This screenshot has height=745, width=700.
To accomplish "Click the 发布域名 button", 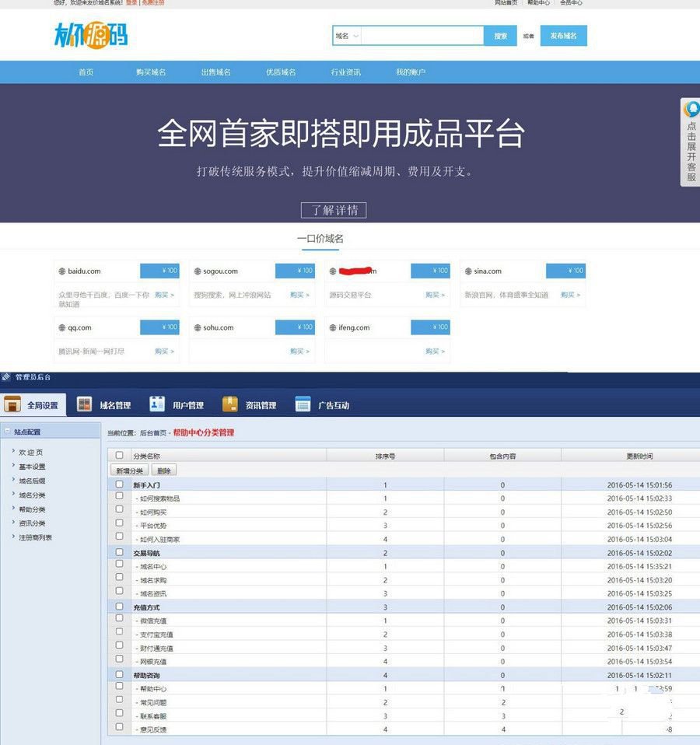I will tap(562, 36).
